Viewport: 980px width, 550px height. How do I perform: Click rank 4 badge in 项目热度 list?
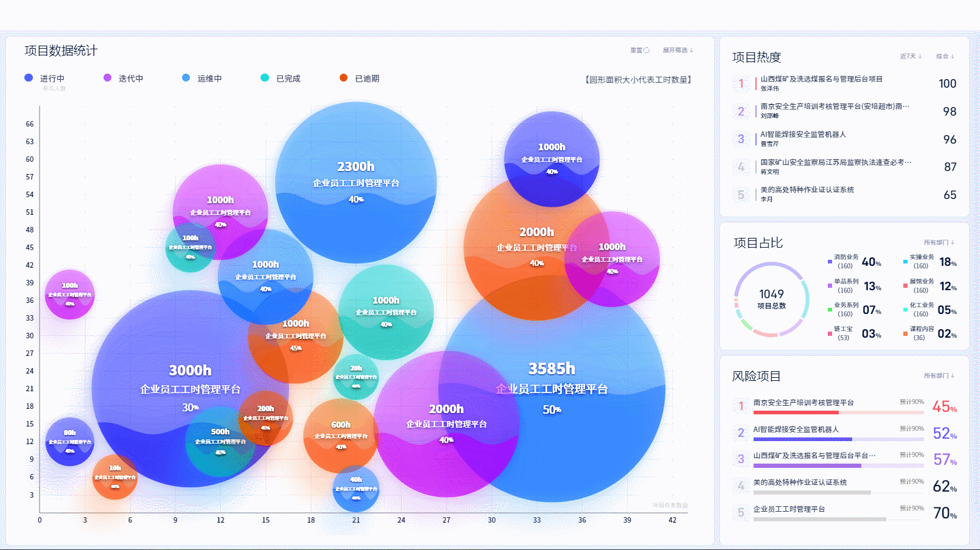point(741,167)
